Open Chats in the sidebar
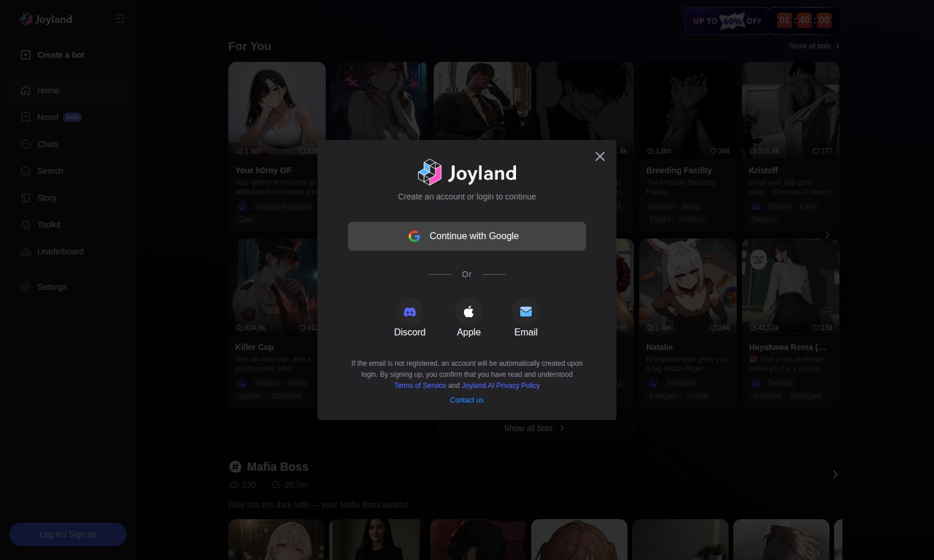The image size is (934, 560). click(x=68, y=144)
